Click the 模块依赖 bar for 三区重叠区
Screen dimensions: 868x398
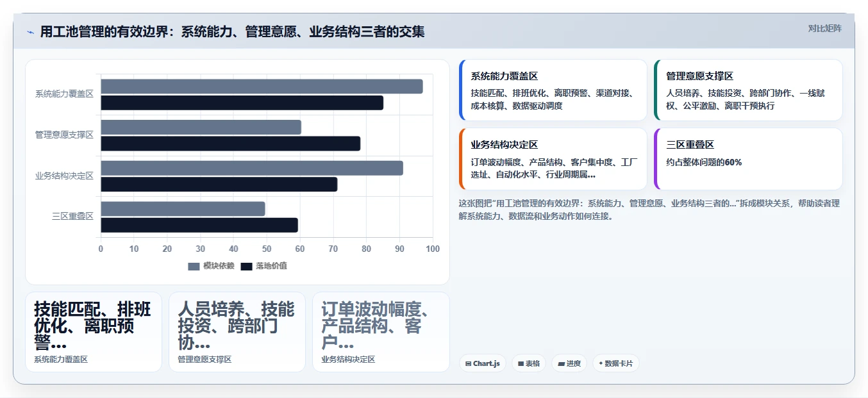point(183,209)
